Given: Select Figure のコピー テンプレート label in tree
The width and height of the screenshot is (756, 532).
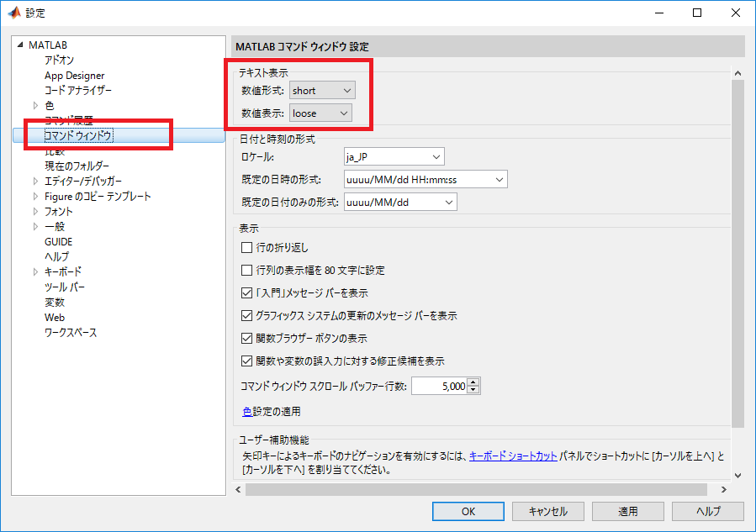Looking at the screenshot, I should click(x=98, y=196).
